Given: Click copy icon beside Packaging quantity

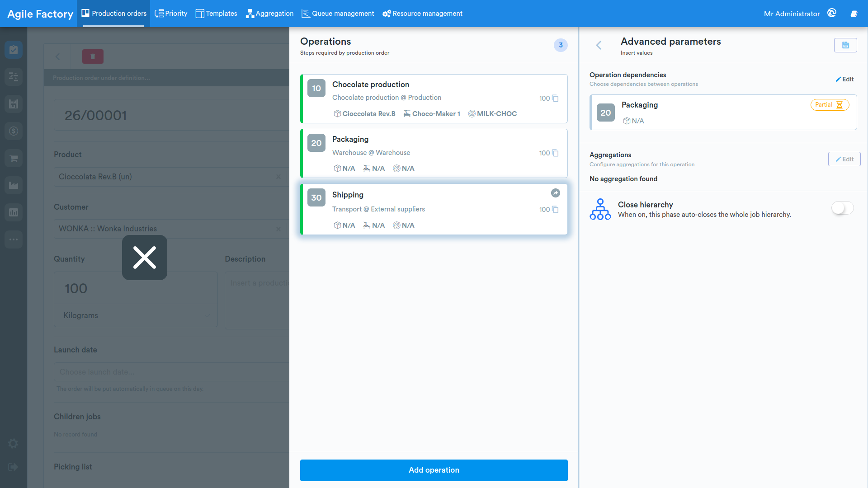Looking at the screenshot, I should click(x=555, y=153).
